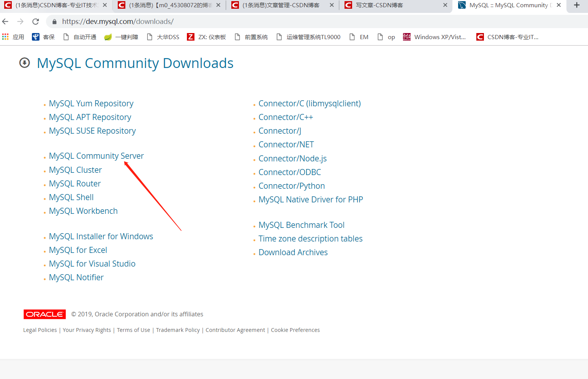
Task: Open MySQL Router link
Action: tap(75, 184)
